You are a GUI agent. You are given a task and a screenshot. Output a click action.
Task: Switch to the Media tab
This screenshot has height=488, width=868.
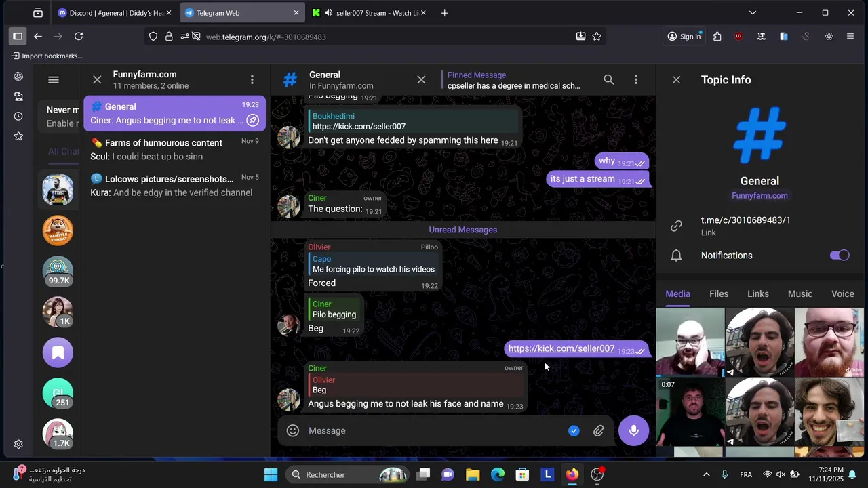click(x=677, y=293)
